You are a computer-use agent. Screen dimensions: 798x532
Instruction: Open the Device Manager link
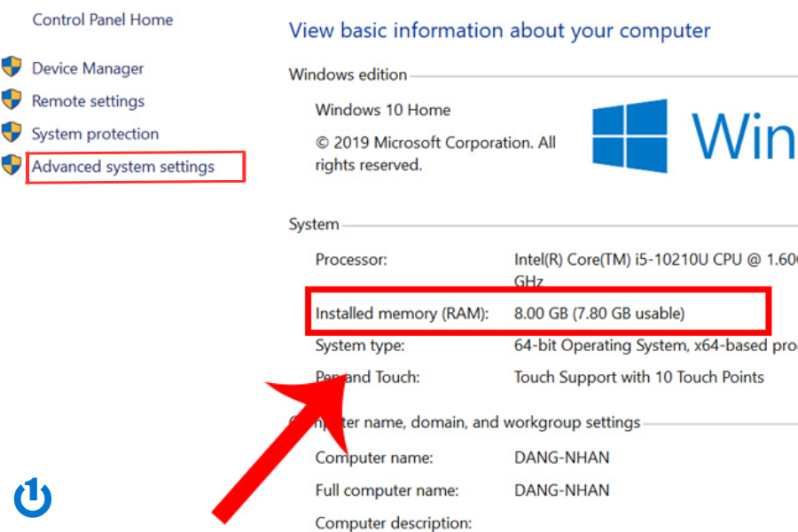click(88, 68)
